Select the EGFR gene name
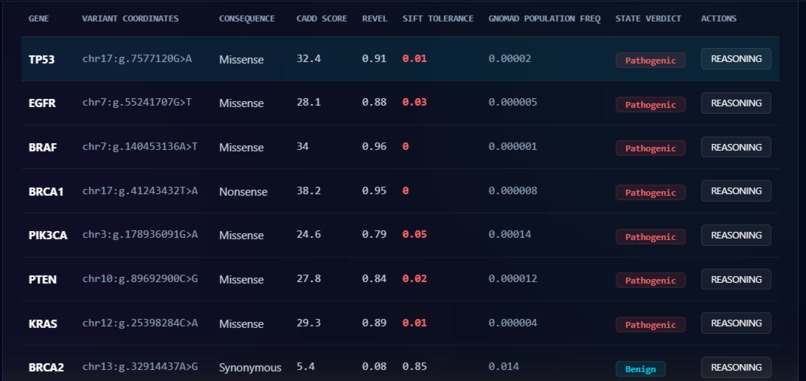806x381 pixels. (42, 103)
